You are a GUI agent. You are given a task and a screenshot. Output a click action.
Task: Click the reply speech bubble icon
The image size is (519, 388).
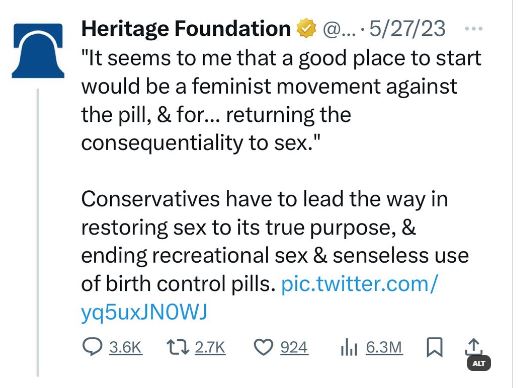pyautogui.click(x=92, y=347)
